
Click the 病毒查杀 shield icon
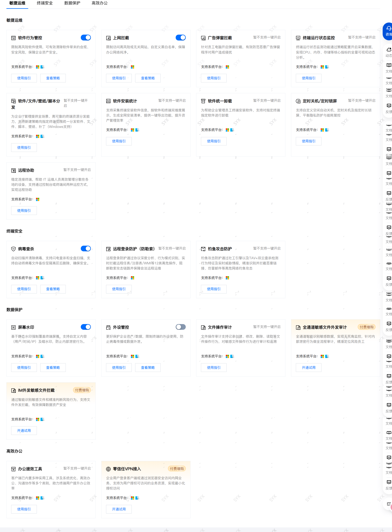(14, 249)
